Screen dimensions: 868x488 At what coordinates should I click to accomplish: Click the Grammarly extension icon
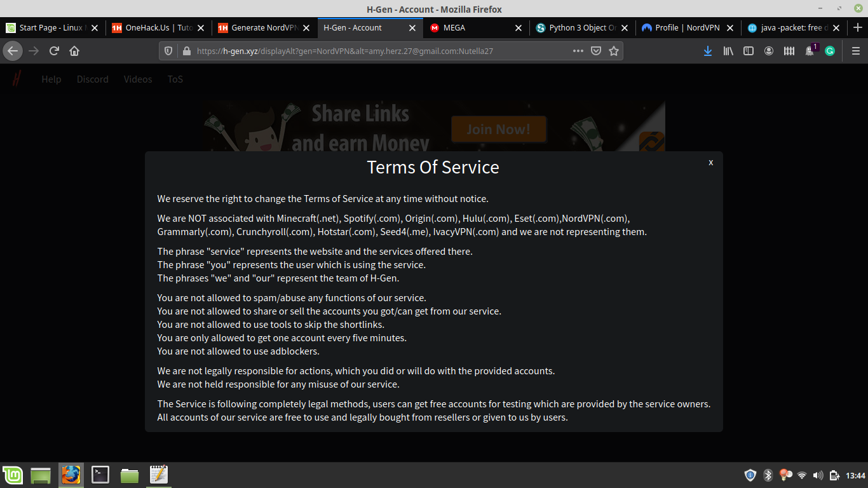coord(829,51)
